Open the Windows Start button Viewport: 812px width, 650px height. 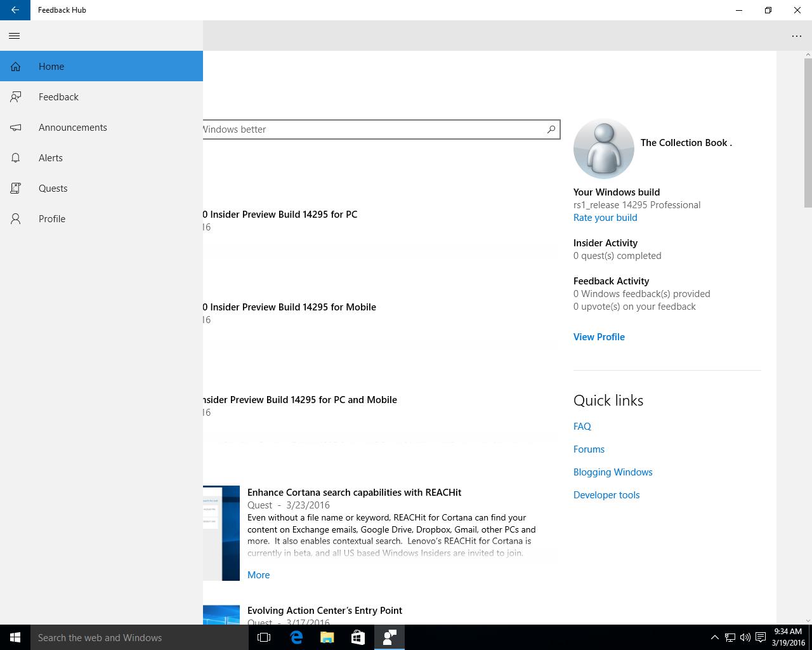[15, 637]
